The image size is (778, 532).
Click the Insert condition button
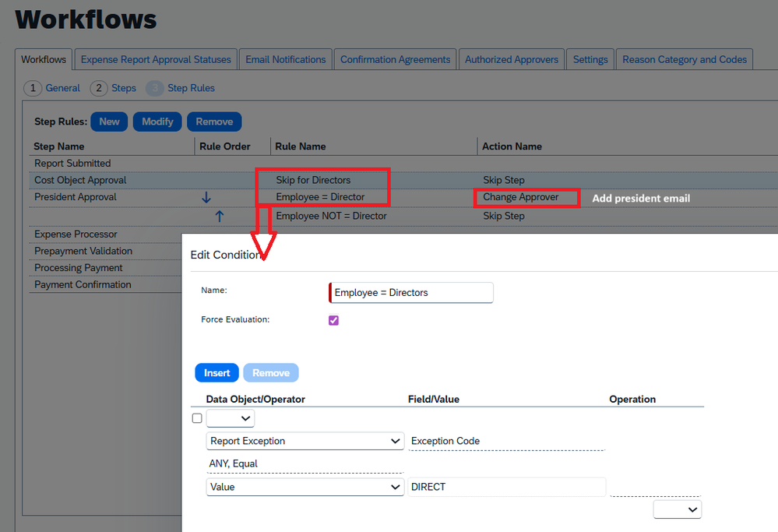click(x=217, y=372)
